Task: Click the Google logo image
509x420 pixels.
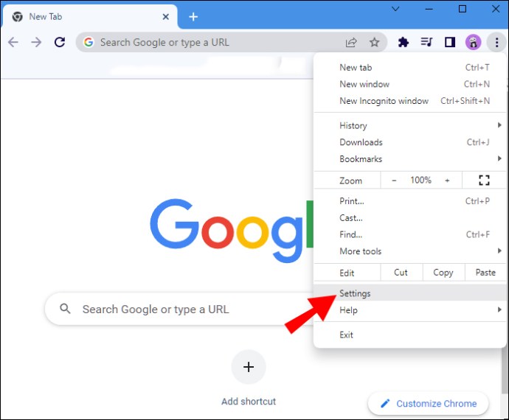Action: [x=232, y=231]
